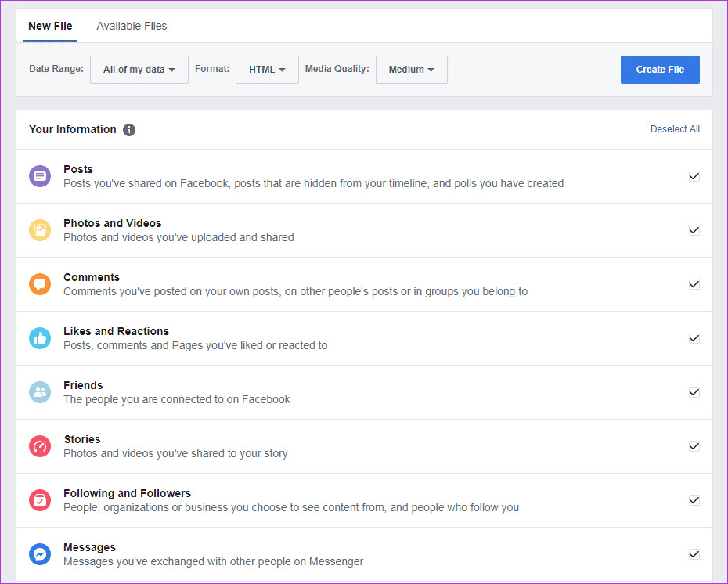Click the Deselect All link
This screenshot has width=728, height=584.
point(675,129)
